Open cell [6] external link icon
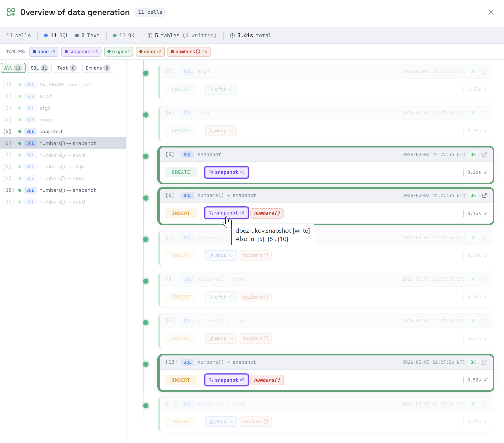 (484, 195)
